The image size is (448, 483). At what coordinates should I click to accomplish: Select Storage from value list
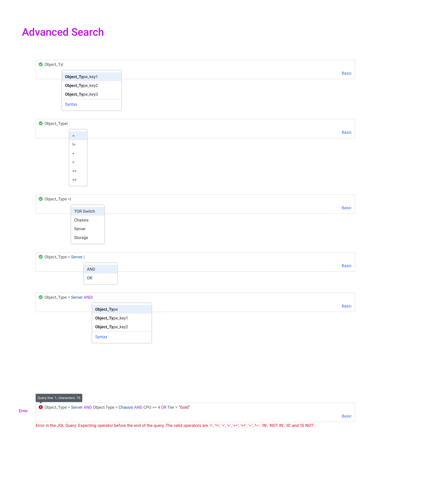pyautogui.click(x=88, y=238)
